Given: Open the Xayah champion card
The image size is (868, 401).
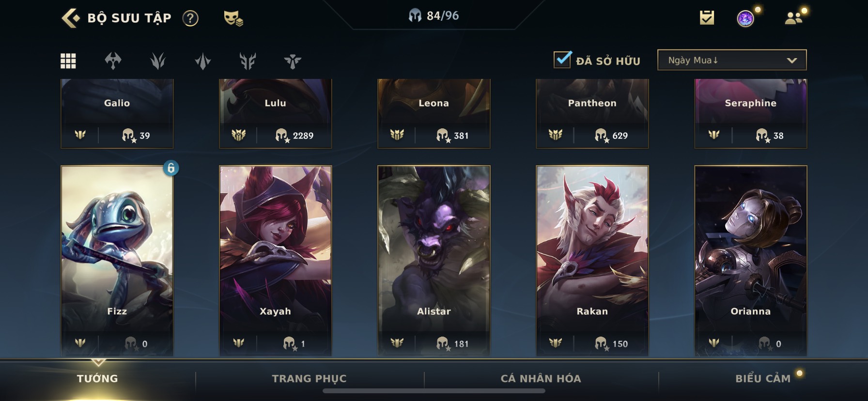Looking at the screenshot, I should pyautogui.click(x=275, y=261).
